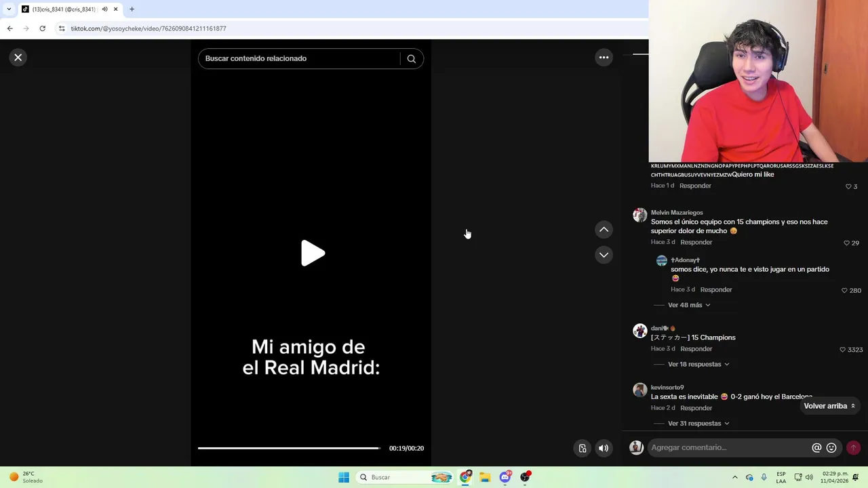
Task: Click the microphone tray icon
Action: 764,477
